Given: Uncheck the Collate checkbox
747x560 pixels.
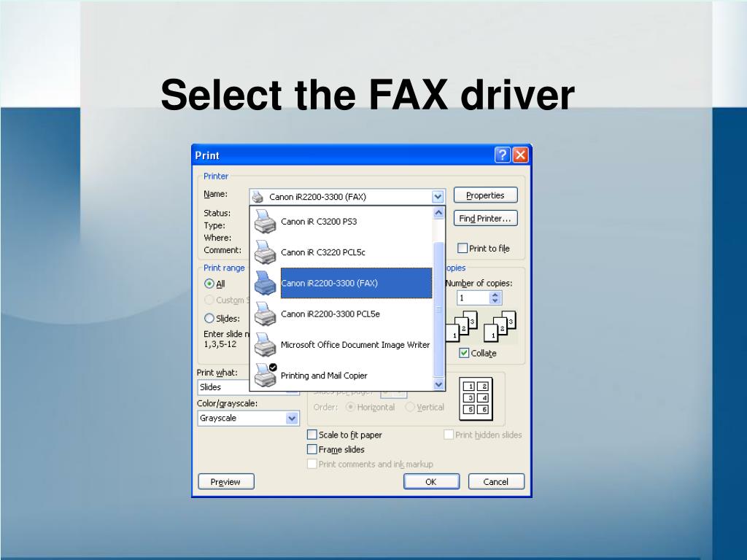Looking at the screenshot, I should pyautogui.click(x=463, y=353).
